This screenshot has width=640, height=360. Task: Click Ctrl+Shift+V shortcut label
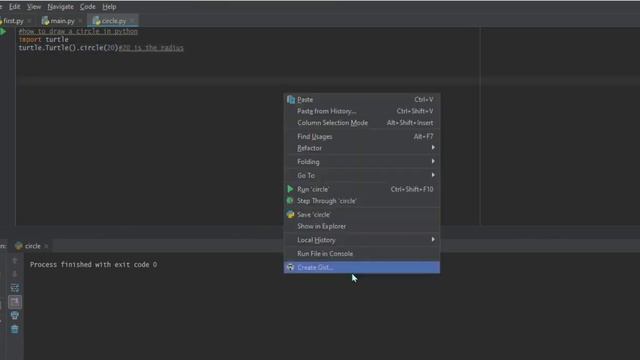point(415,111)
